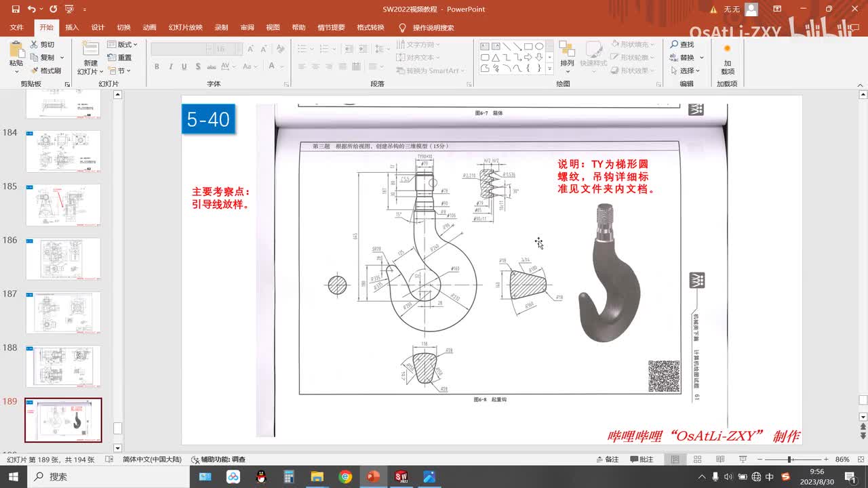Select the oval shape in shapes gallery

coord(539,47)
